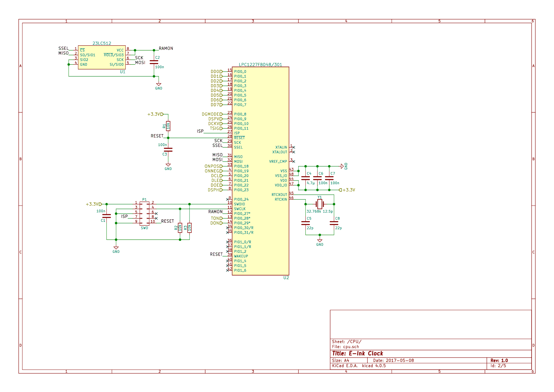Click the Title: E-Ink Clock field

(358, 353)
